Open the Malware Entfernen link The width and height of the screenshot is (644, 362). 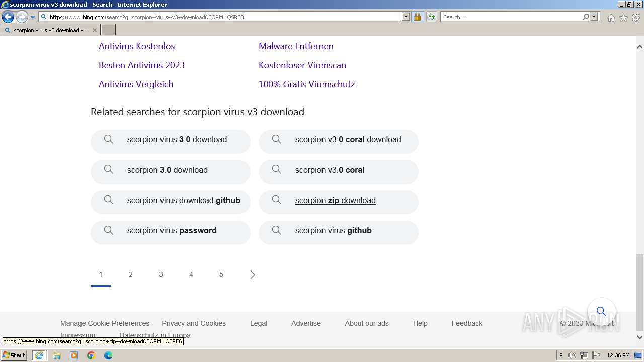click(x=296, y=46)
